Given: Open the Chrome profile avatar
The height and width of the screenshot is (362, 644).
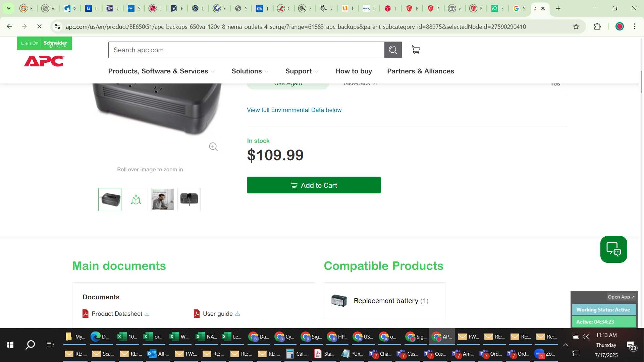Looking at the screenshot, I should tap(620, 26).
